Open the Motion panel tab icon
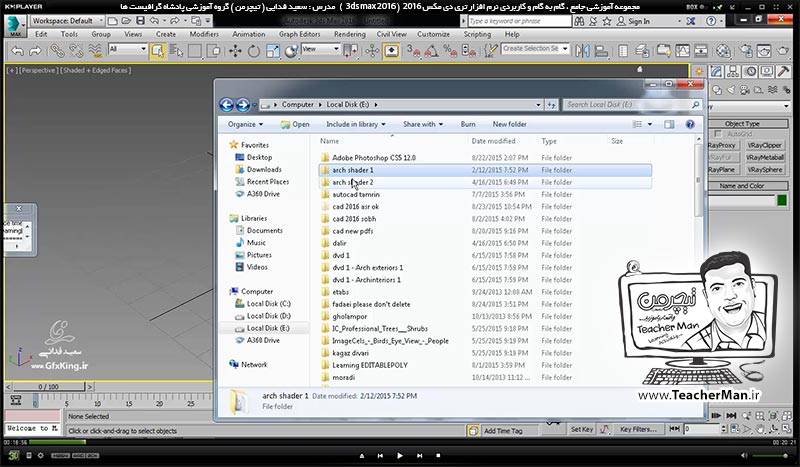 coord(750,71)
